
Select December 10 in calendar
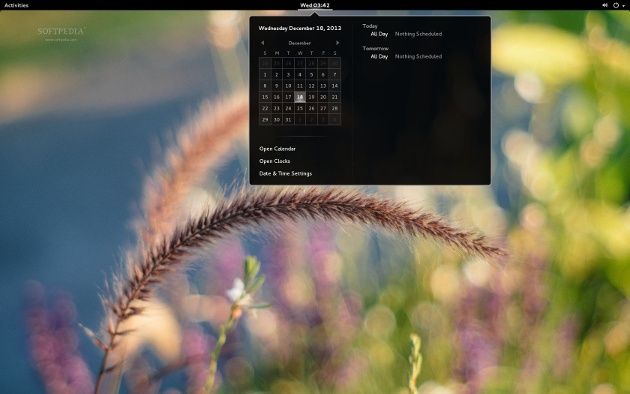(x=288, y=86)
